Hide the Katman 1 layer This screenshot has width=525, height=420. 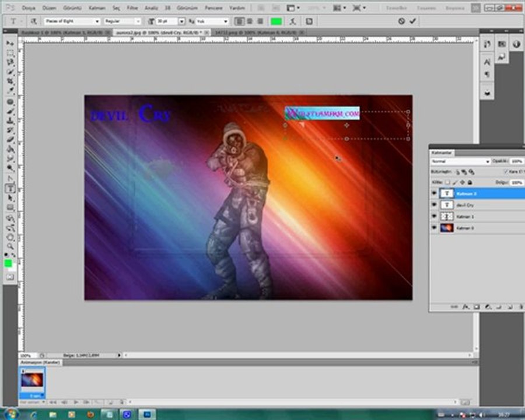point(434,216)
